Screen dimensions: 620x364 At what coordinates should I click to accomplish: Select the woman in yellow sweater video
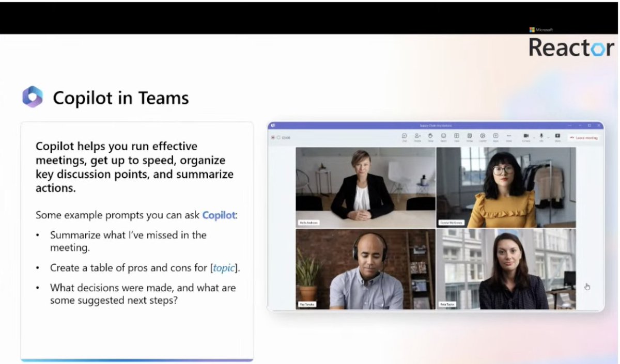506,187
